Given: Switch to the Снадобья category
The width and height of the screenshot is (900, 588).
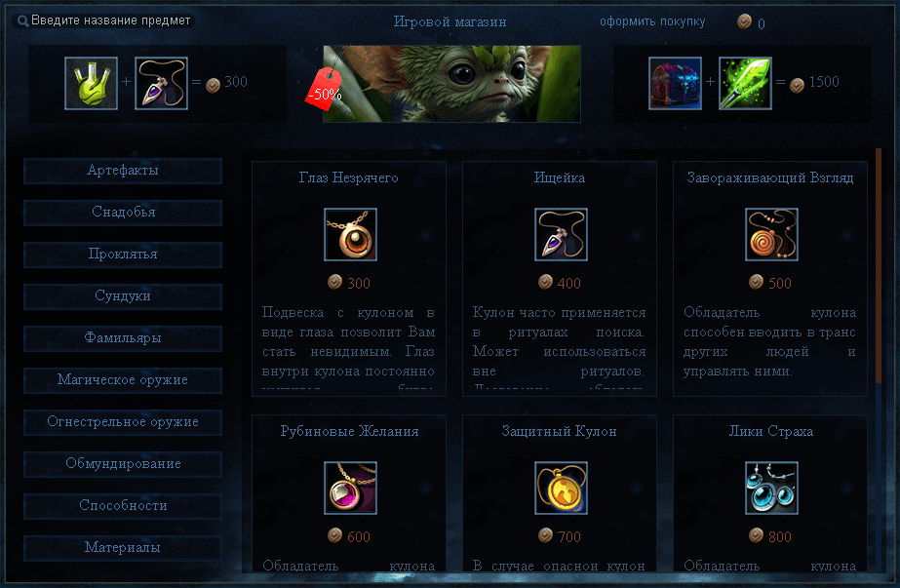Looking at the screenshot, I should click(x=123, y=213).
